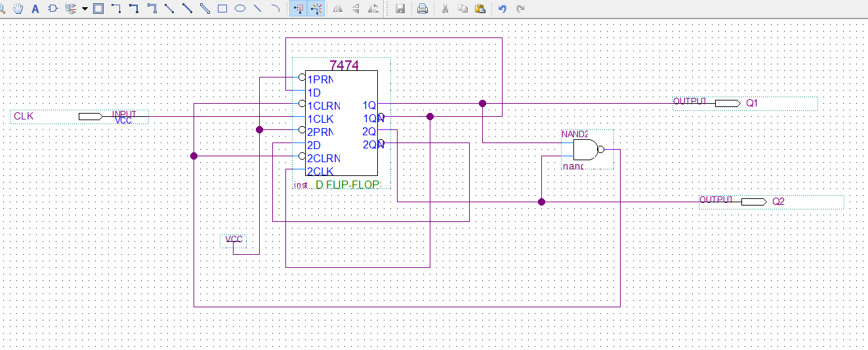Screen dimensions: 868x350
Task: Select the Hand pan tool
Action: click(x=18, y=9)
